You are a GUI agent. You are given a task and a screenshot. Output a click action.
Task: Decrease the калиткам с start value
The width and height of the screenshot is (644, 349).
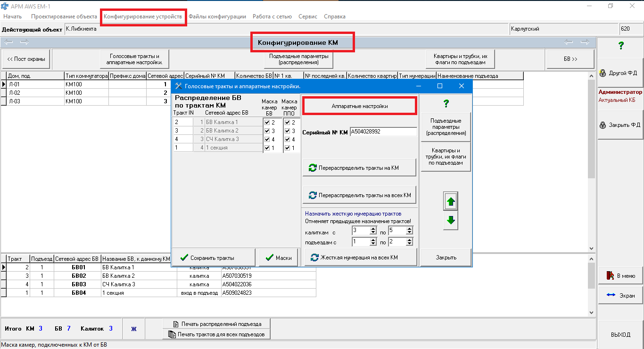[x=373, y=233]
